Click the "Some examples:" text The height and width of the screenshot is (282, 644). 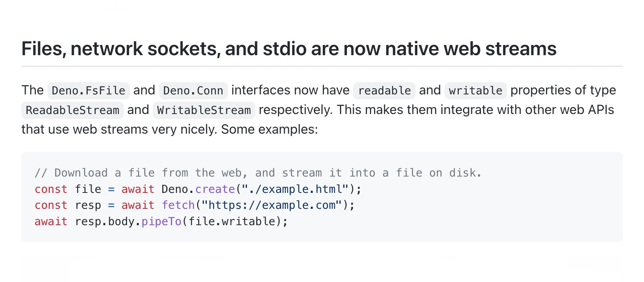pyautogui.click(x=269, y=130)
